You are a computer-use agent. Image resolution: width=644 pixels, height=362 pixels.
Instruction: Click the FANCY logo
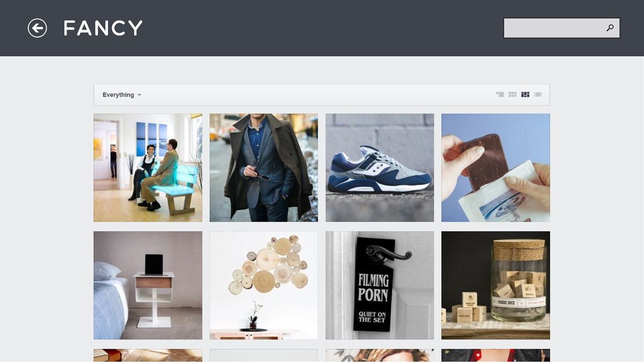(103, 28)
